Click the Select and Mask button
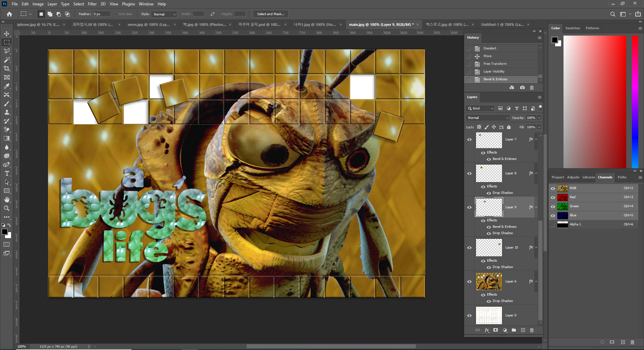 tap(271, 14)
